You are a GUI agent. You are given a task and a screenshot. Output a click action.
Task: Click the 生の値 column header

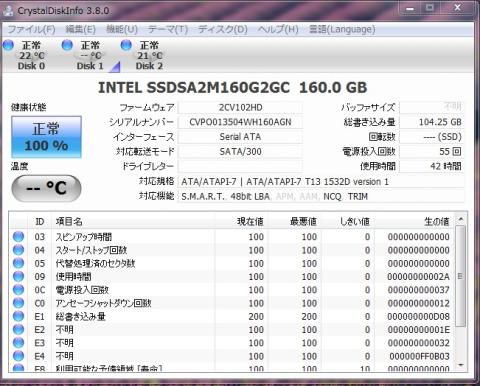click(x=414, y=221)
